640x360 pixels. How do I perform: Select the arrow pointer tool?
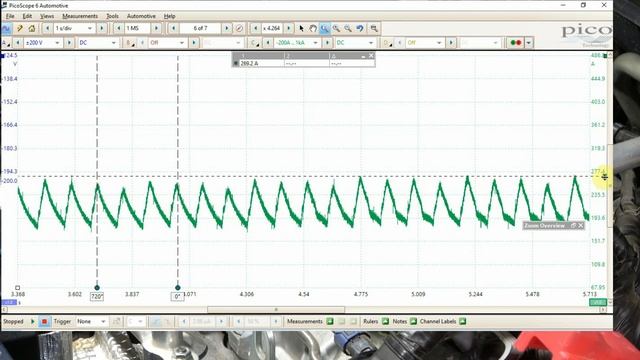301,29
